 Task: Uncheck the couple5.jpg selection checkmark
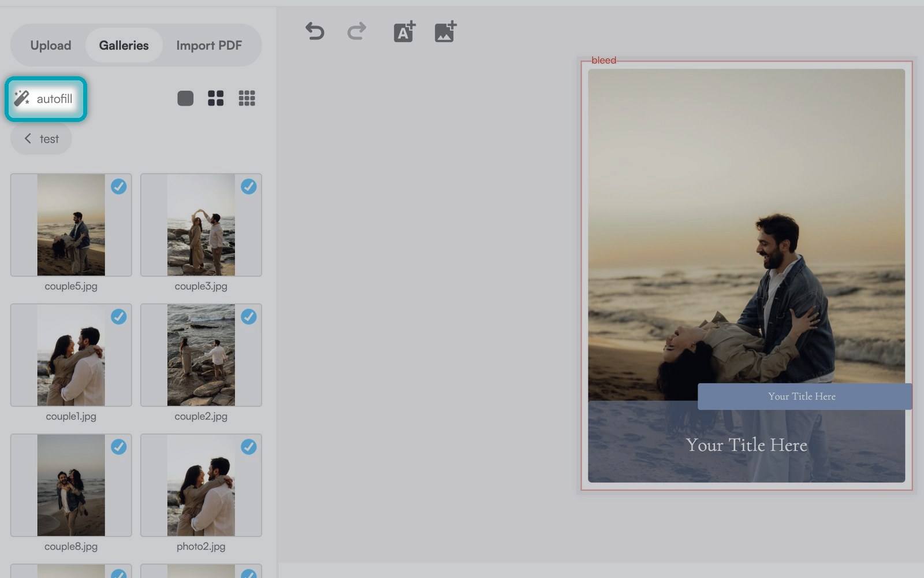click(119, 187)
